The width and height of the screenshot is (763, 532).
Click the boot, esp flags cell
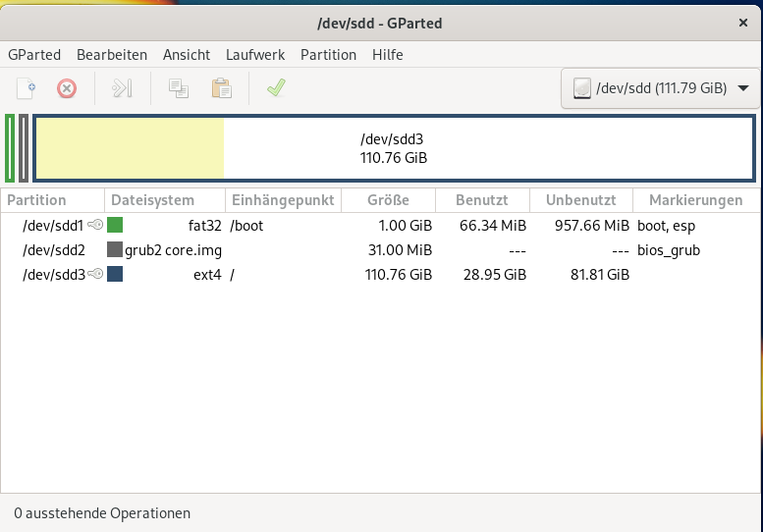pyautogui.click(x=666, y=226)
